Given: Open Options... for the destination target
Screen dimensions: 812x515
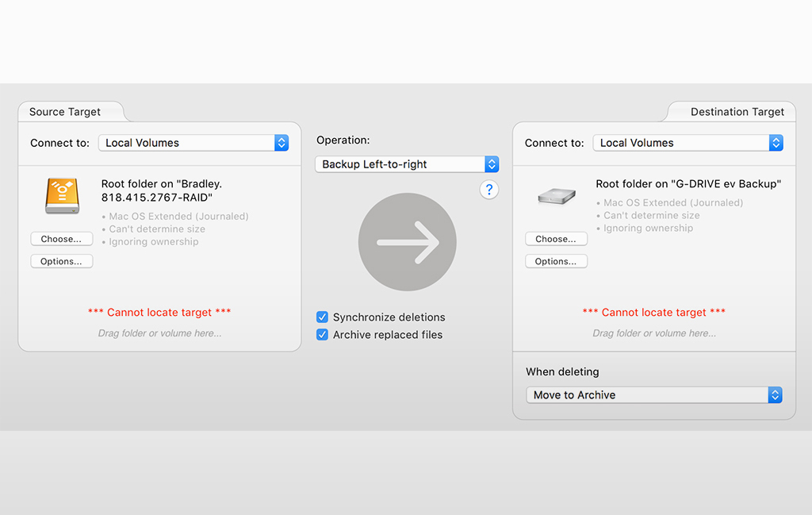Looking at the screenshot, I should pos(556,261).
